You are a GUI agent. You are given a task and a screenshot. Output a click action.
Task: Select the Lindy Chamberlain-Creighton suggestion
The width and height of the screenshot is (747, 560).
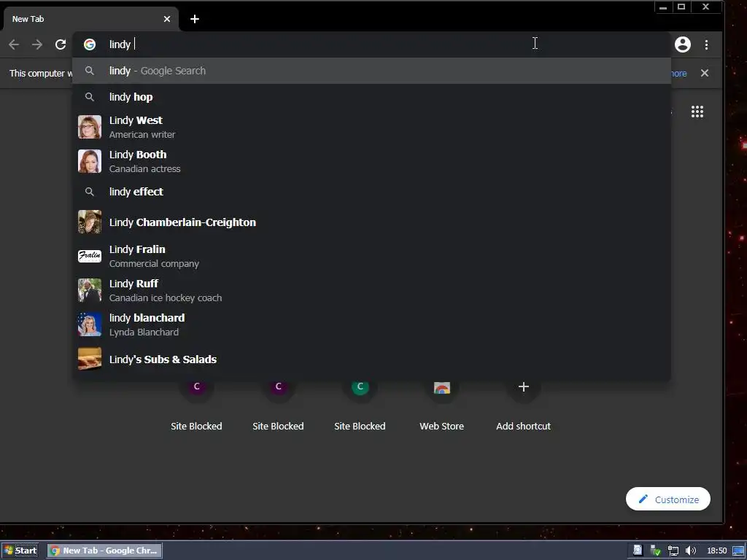click(x=371, y=222)
